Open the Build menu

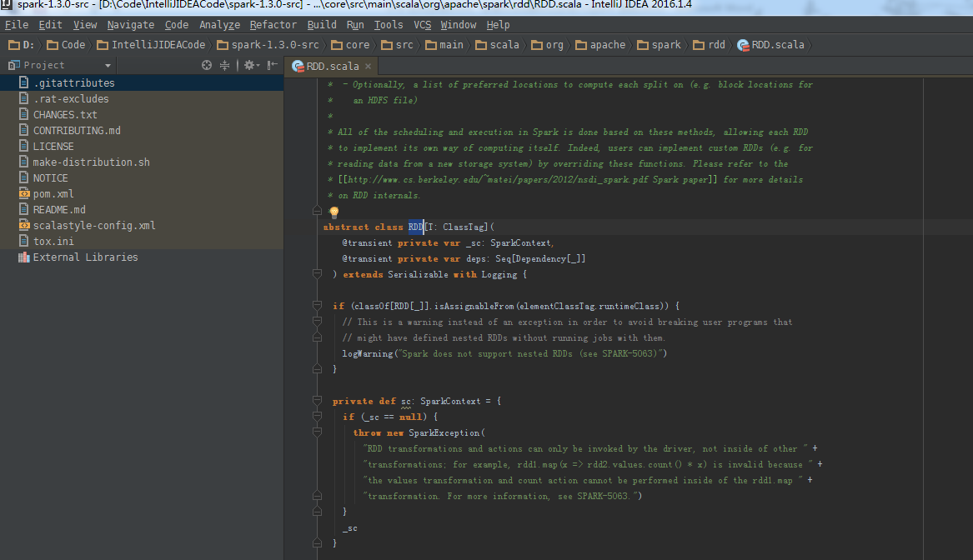(x=322, y=25)
